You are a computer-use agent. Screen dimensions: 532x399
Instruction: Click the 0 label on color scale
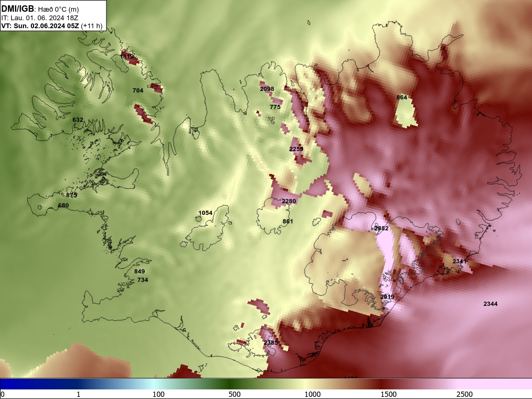pyautogui.click(x=3, y=394)
